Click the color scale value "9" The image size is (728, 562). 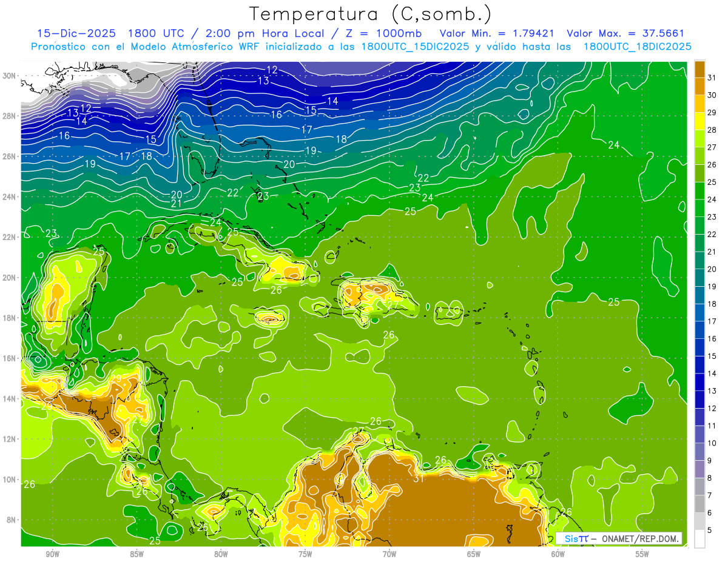coord(710,461)
